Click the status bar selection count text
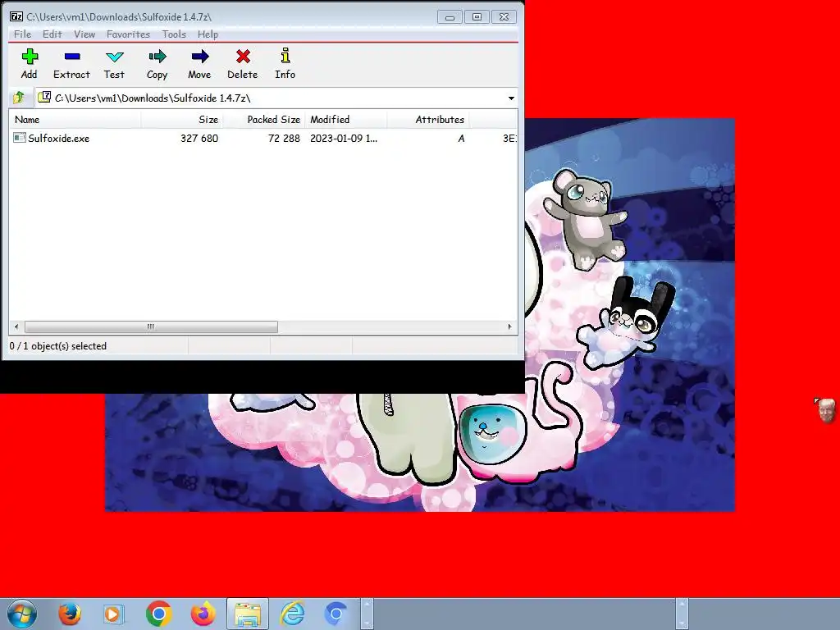840x630 pixels. (58, 346)
